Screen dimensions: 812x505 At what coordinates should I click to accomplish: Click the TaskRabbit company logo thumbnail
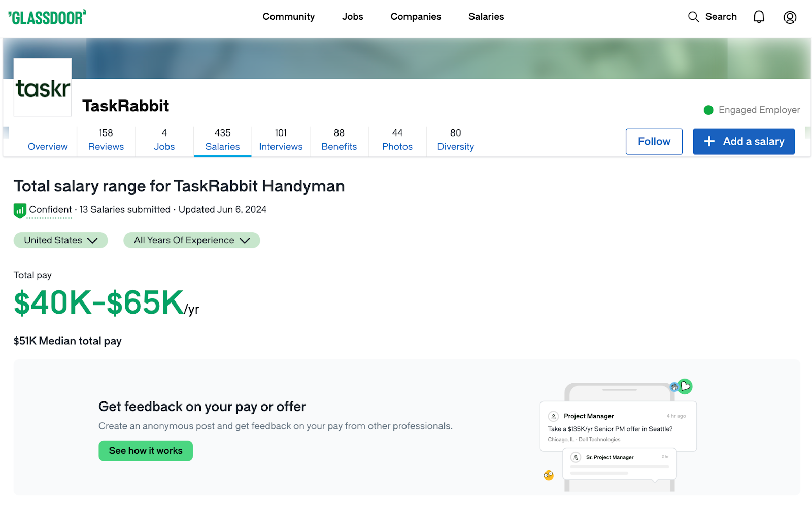(43, 87)
